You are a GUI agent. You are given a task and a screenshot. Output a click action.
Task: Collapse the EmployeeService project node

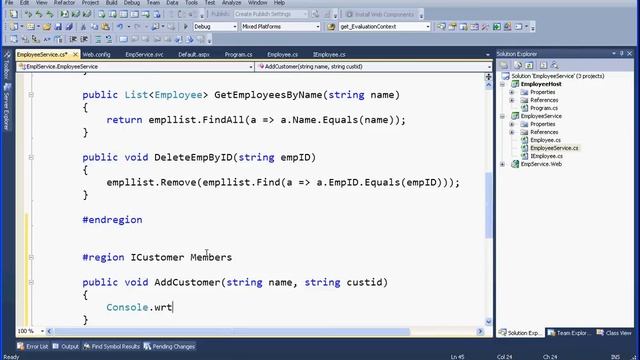point(503,116)
